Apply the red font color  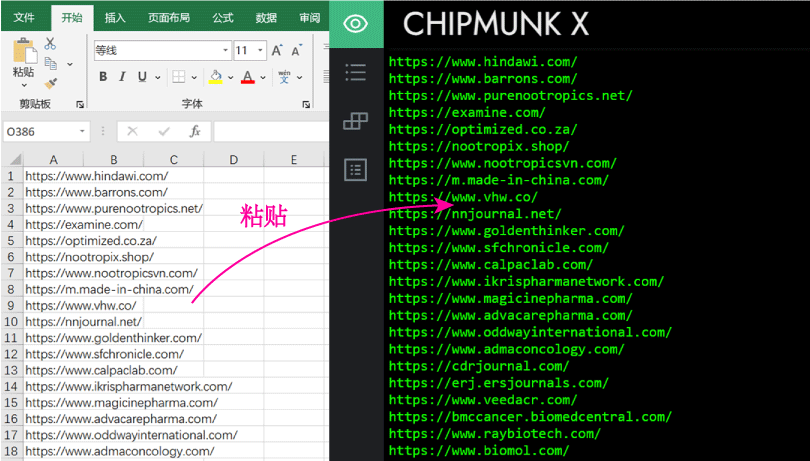[248, 77]
